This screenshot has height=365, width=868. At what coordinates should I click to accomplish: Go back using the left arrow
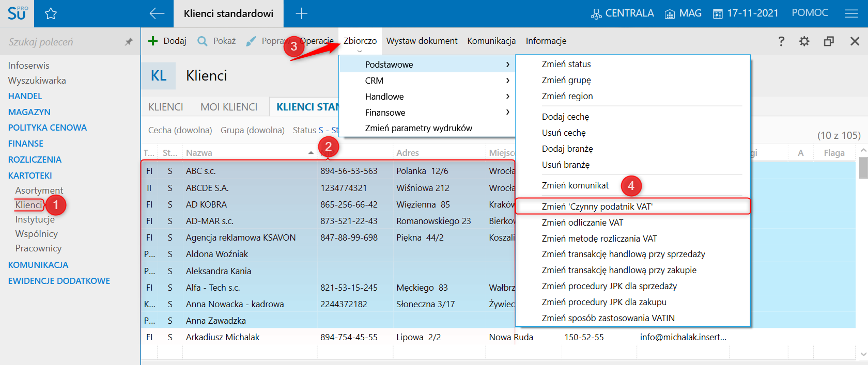[157, 13]
